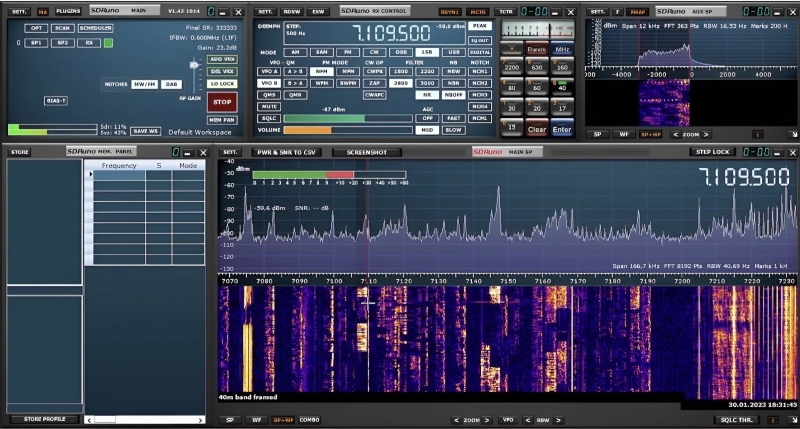Open the MEM PAN memory panel button
Image resolution: width=800 pixels, height=429 pixels.
[222, 120]
